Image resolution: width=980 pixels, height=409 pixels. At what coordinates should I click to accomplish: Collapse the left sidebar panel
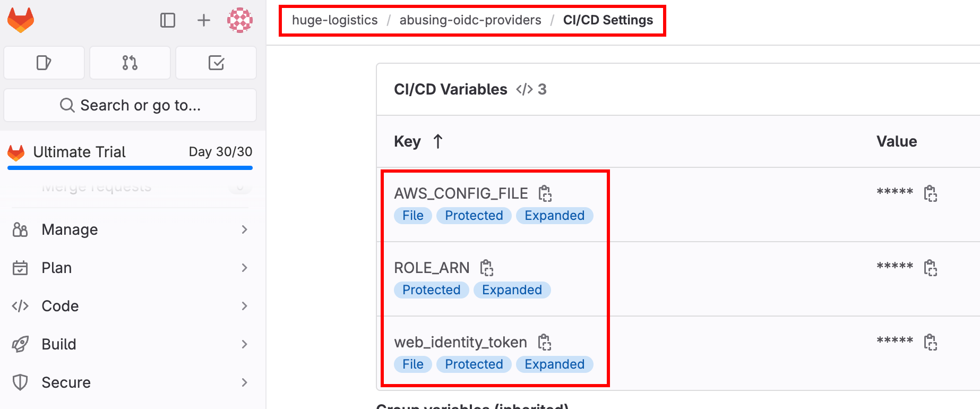[x=167, y=20]
